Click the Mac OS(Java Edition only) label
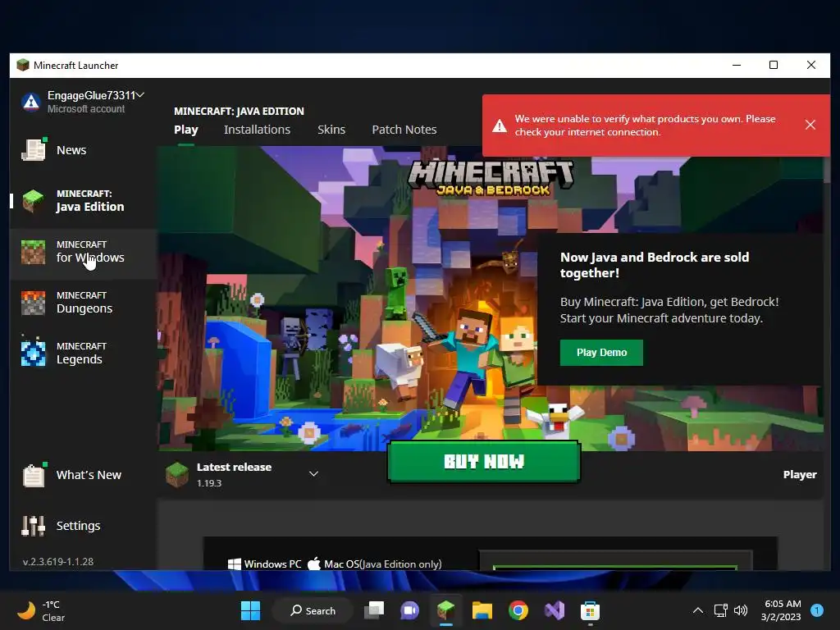The height and width of the screenshot is (630, 840). [x=375, y=564]
